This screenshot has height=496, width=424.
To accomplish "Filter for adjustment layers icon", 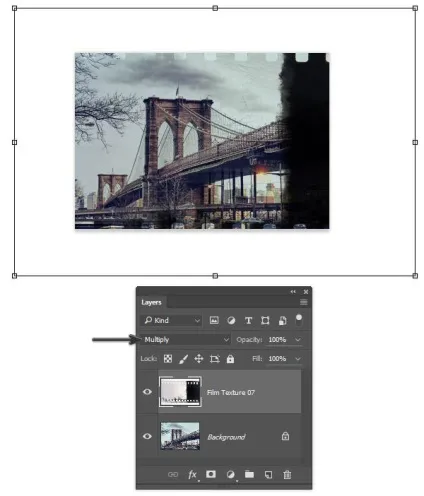I will [x=231, y=320].
